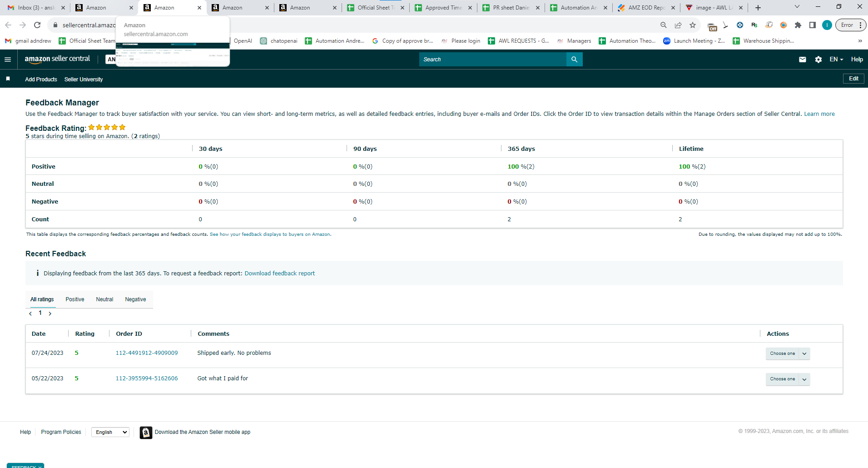
Task: Click the Amazon Seller Central logo
Action: pos(57,59)
